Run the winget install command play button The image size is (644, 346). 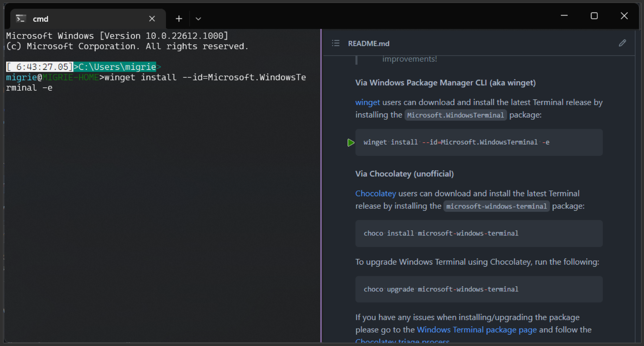(x=351, y=143)
